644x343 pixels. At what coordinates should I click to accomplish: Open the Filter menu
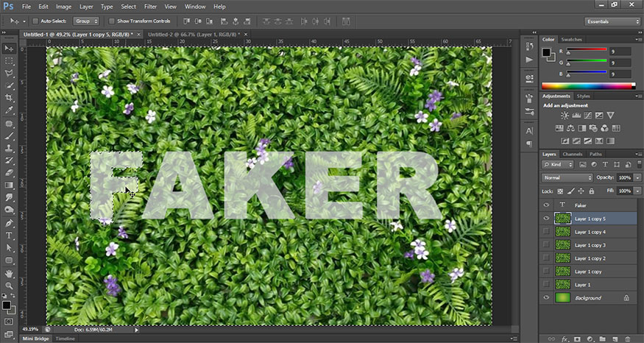click(x=150, y=6)
